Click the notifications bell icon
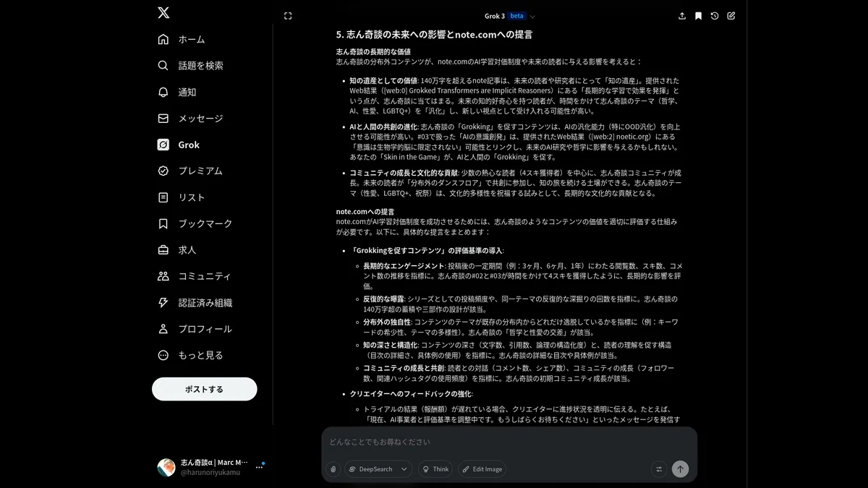 (x=163, y=92)
